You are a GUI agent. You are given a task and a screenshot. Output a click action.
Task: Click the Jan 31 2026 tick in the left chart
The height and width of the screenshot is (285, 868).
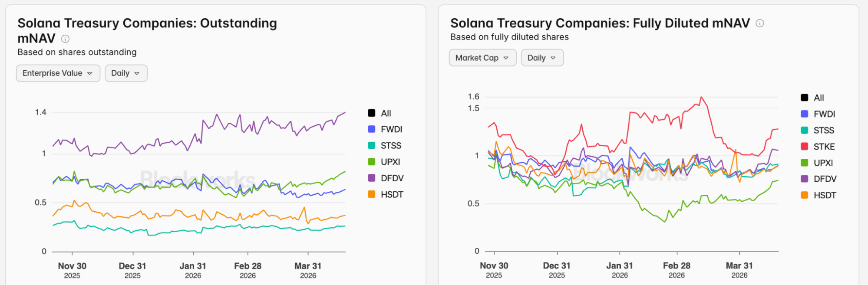[193, 270]
